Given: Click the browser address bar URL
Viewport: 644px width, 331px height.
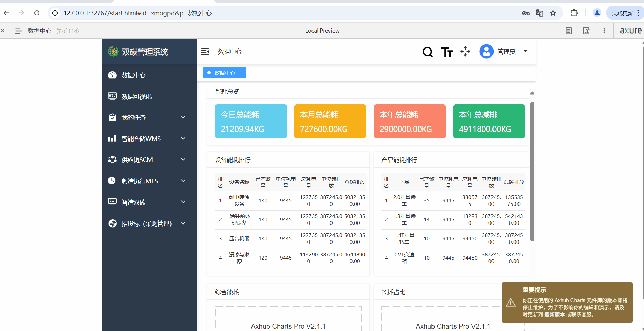Looking at the screenshot, I should pyautogui.click(x=138, y=13).
